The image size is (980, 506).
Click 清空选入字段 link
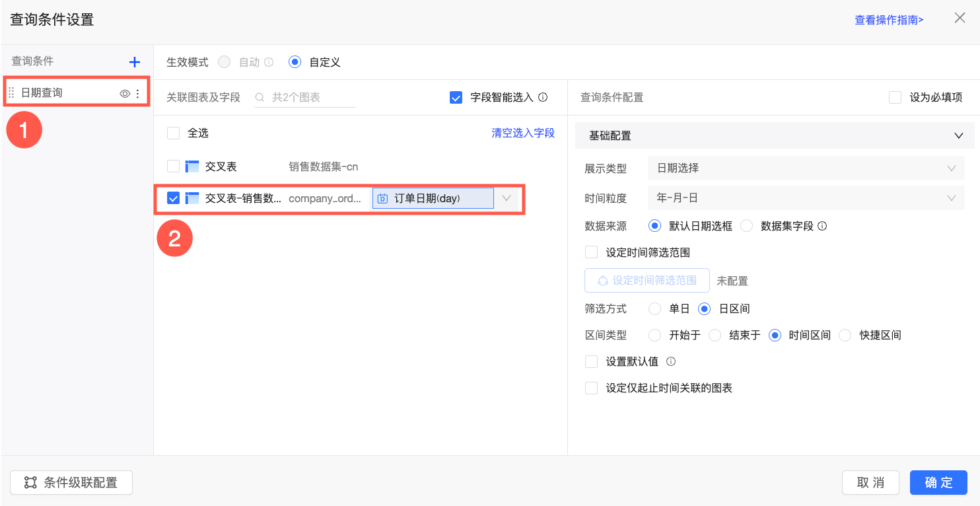(523, 133)
